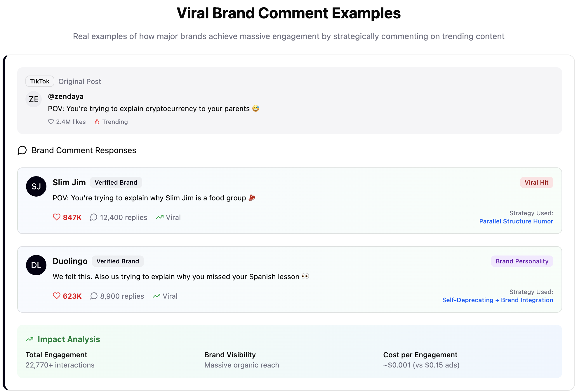Click the speech bubble next to 12,400 replies
577x392 pixels.
click(x=93, y=217)
